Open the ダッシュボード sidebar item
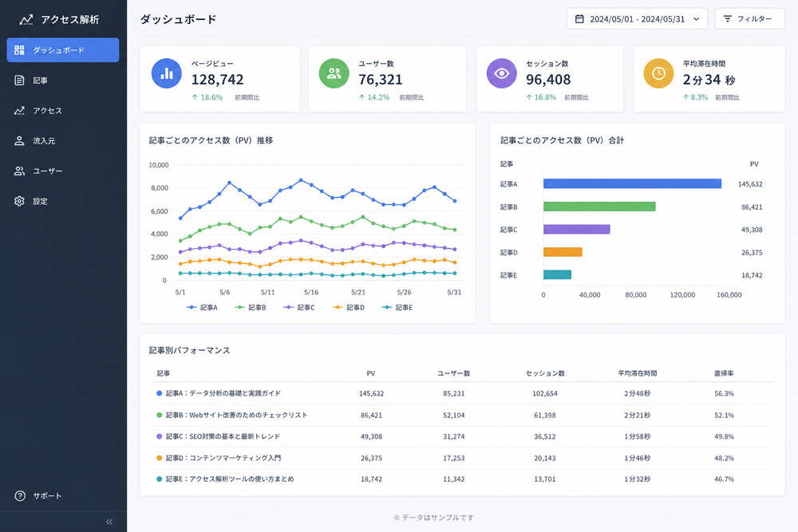 [x=63, y=49]
